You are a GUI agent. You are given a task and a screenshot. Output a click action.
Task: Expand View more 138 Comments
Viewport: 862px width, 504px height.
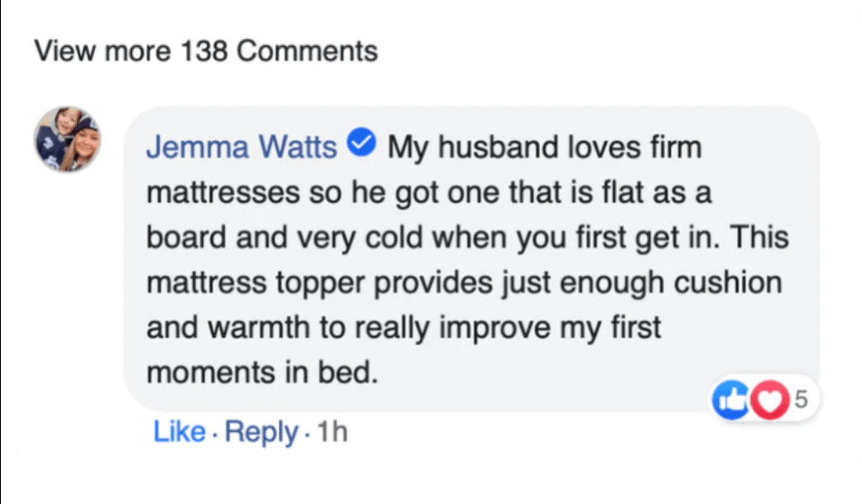click(x=206, y=51)
